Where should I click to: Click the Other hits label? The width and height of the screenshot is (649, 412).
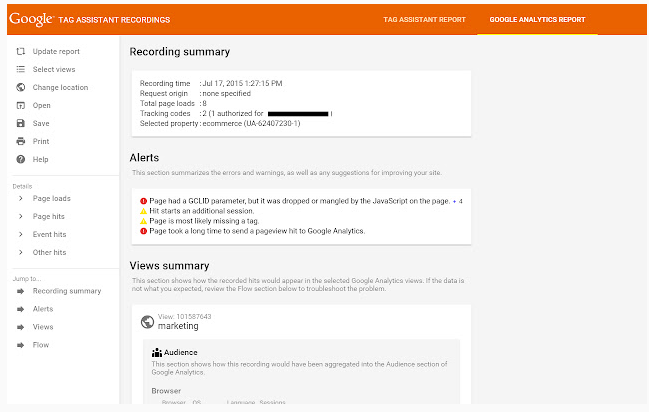pos(50,252)
